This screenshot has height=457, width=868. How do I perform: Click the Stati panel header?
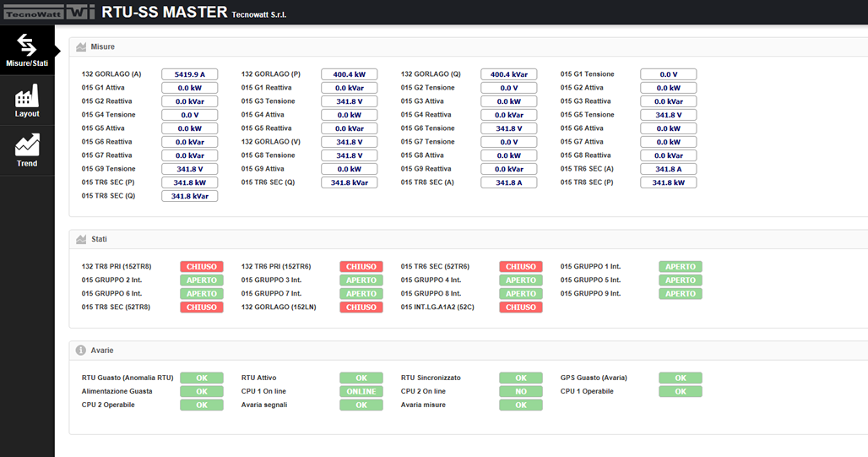click(x=99, y=240)
